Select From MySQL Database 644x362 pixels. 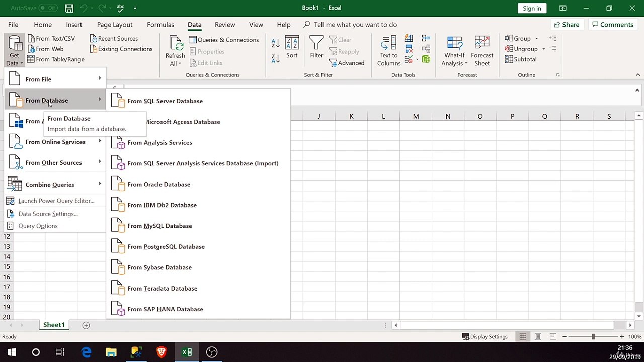tap(198, 226)
